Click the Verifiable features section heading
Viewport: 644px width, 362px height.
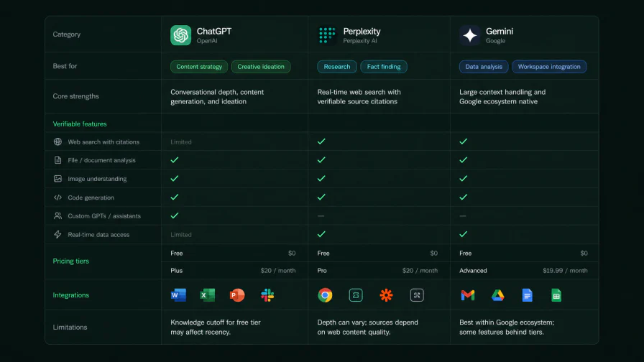[80, 124]
